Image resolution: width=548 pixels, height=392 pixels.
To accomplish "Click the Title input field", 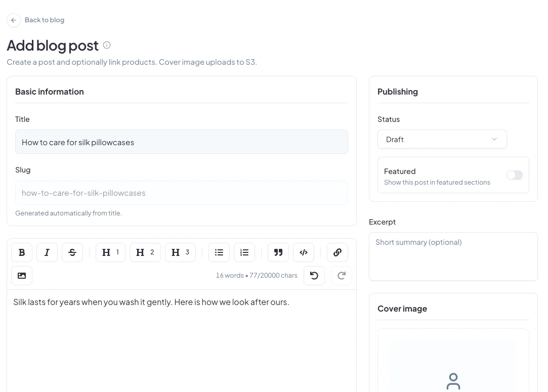I will 181,142.
